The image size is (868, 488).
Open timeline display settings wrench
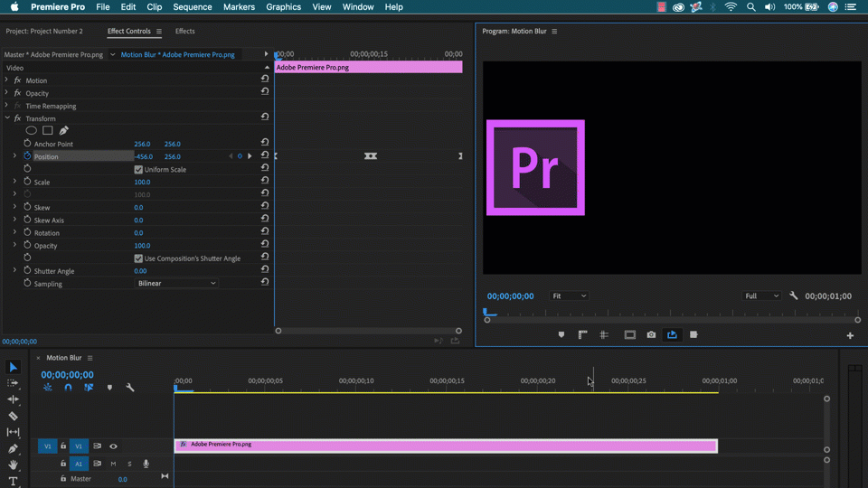pyautogui.click(x=130, y=388)
